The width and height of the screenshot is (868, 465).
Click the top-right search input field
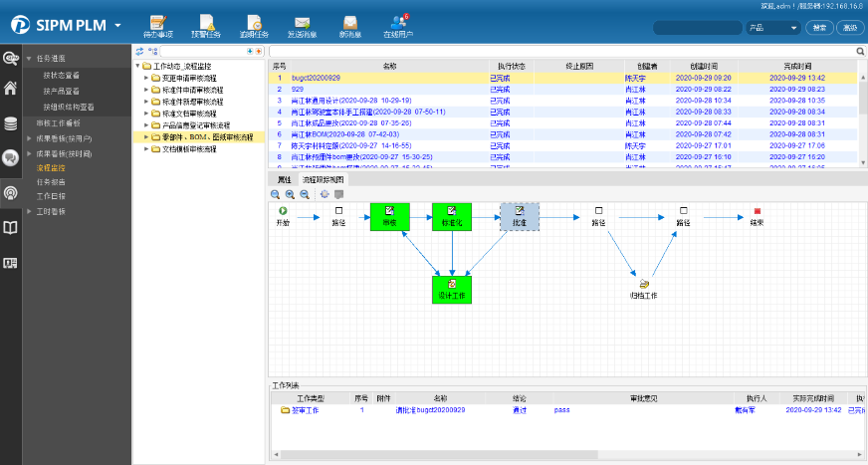[x=697, y=28]
